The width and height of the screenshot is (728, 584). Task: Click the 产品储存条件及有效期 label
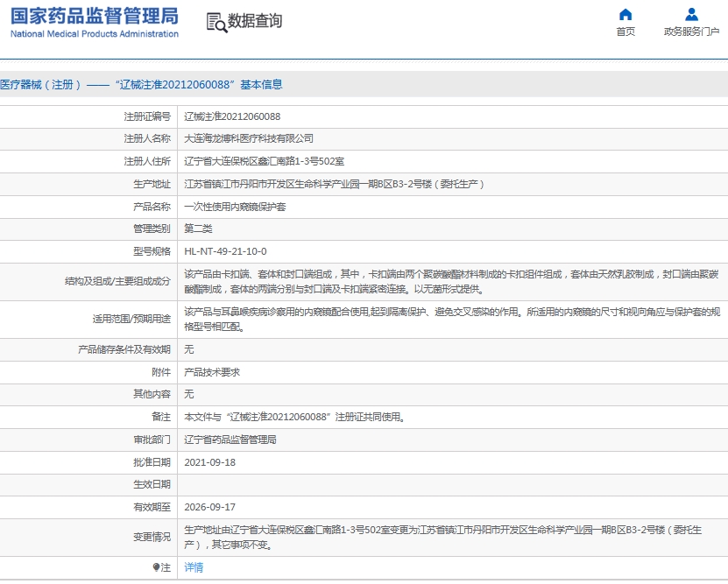point(124,349)
